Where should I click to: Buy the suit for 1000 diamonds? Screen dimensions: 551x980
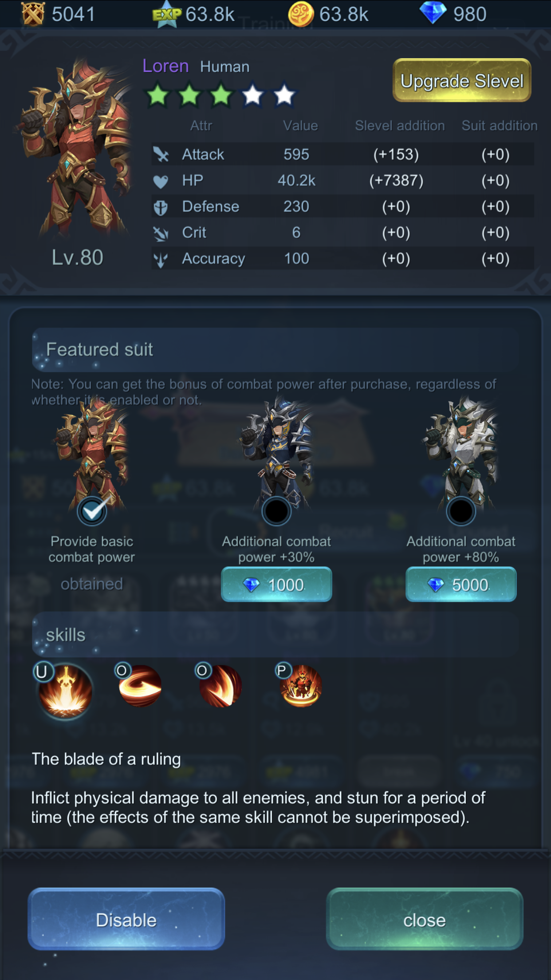(276, 585)
